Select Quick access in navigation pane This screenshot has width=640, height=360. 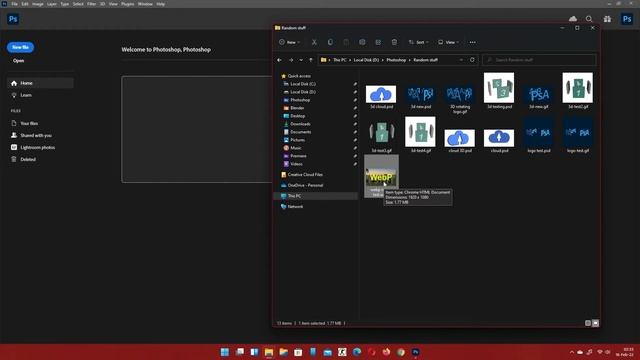[299, 76]
